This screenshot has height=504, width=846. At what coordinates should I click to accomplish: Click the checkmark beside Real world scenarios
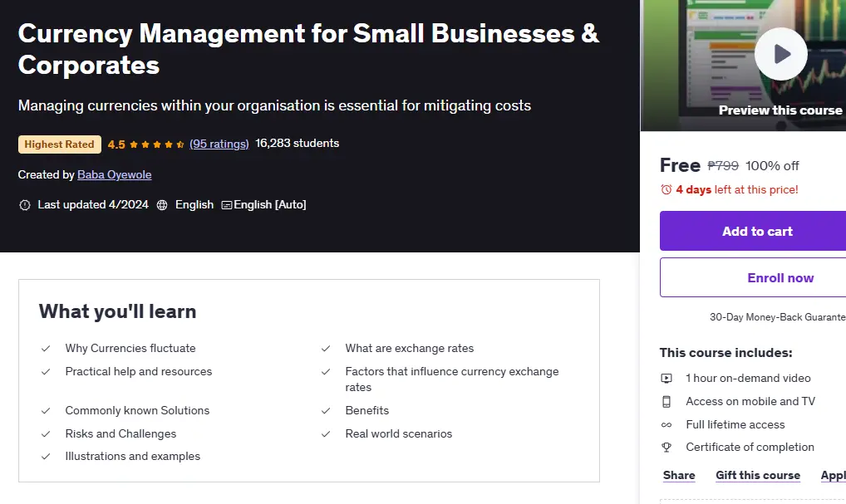pyautogui.click(x=326, y=434)
